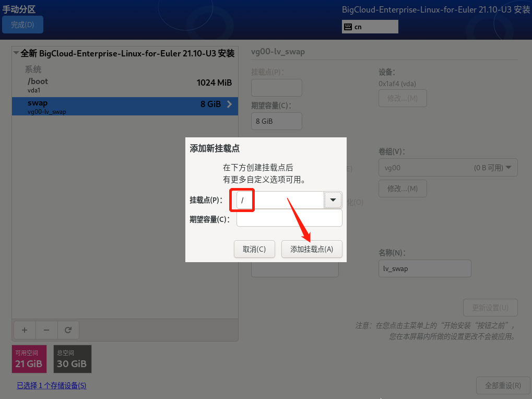
Task: Click the reload storage configuration icon
Action: 68,330
